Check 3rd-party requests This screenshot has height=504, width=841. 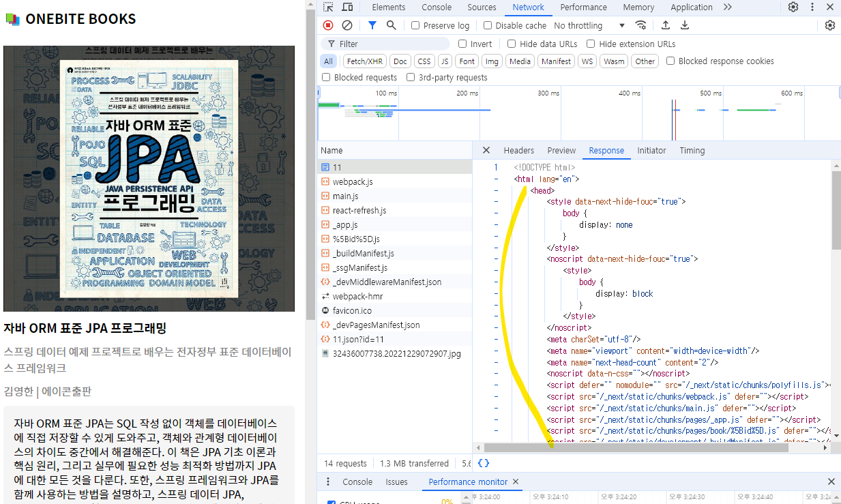click(411, 77)
